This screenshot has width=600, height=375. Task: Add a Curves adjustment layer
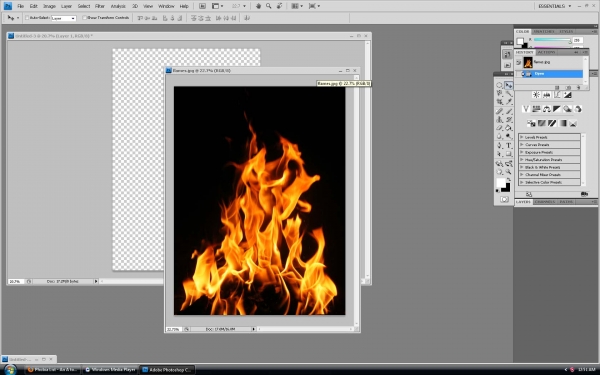(x=557, y=95)
